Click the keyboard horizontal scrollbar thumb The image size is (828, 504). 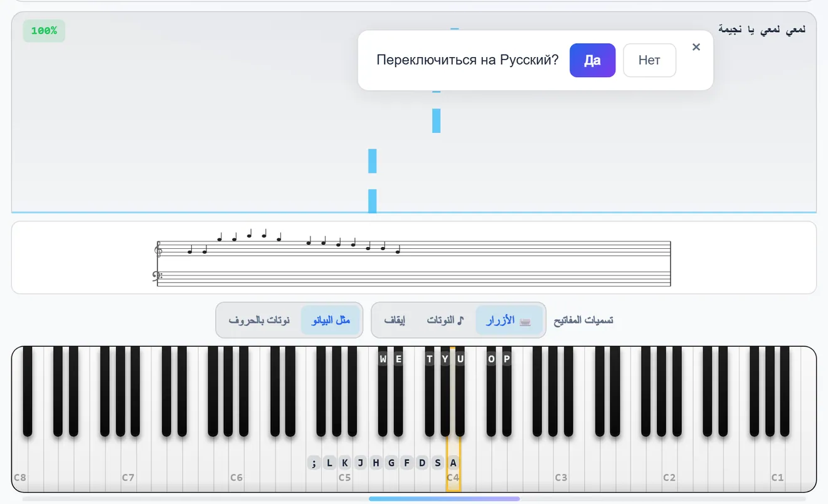tap(444, 499)
